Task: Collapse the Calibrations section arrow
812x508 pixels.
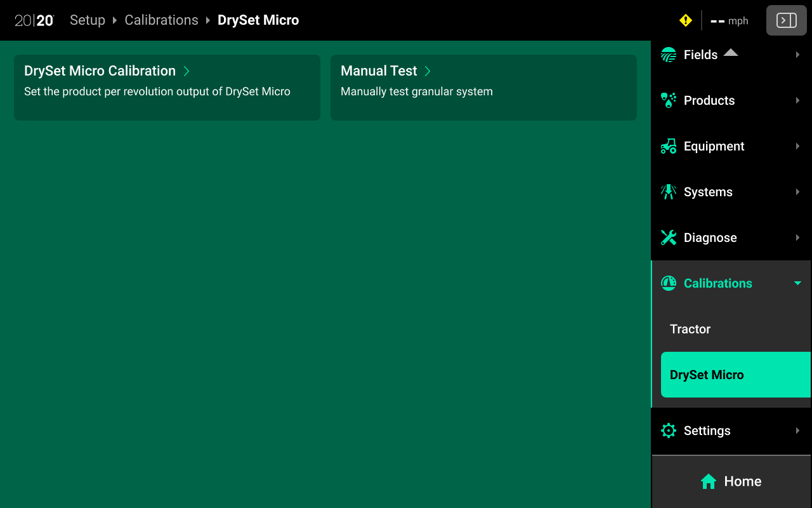Action: (797, 283)
